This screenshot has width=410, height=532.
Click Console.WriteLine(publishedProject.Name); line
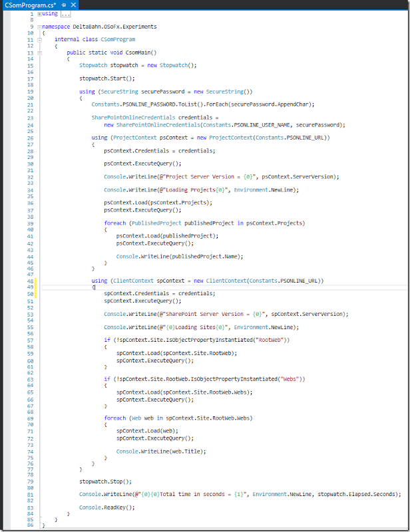pyautogui.click(x=180, y=257)
